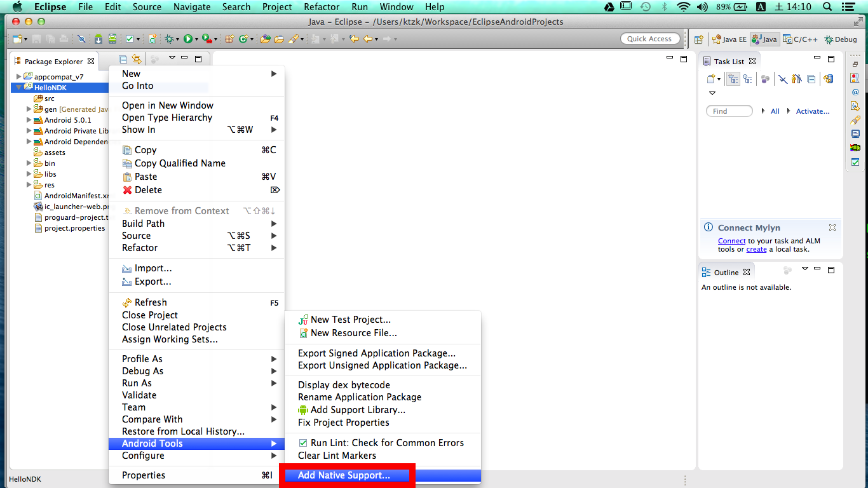Screen dimensions: 868x488
Task: Open the New wizard icon in the main toolbar
Action: tap(17, 39)
